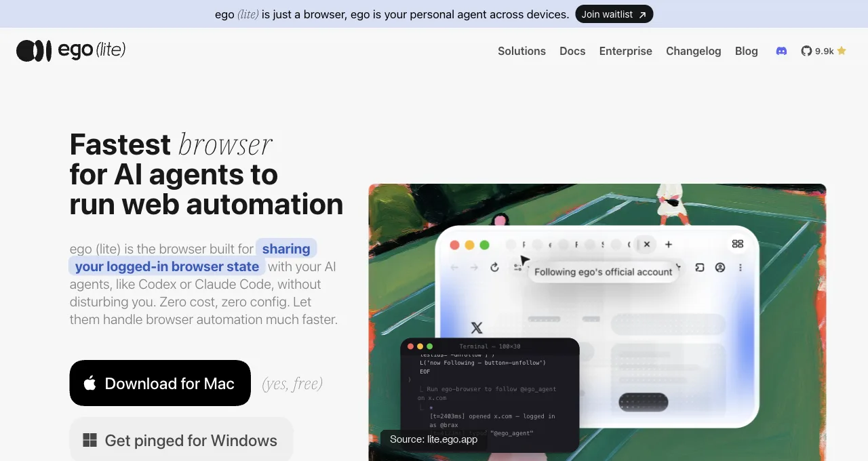Screen dimensions: 868x461
Task: Open the Solutions menu
Action: [x=521, y=51]
